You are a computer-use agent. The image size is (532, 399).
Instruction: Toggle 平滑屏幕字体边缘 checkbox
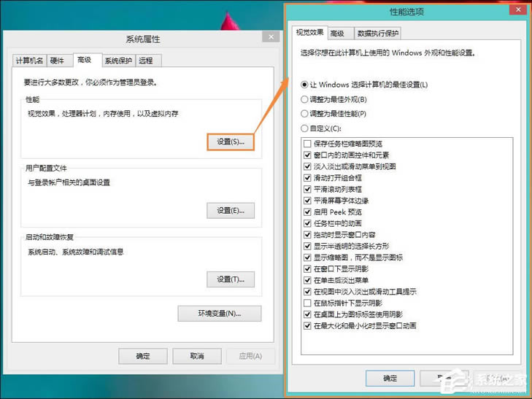pos(307,201)
